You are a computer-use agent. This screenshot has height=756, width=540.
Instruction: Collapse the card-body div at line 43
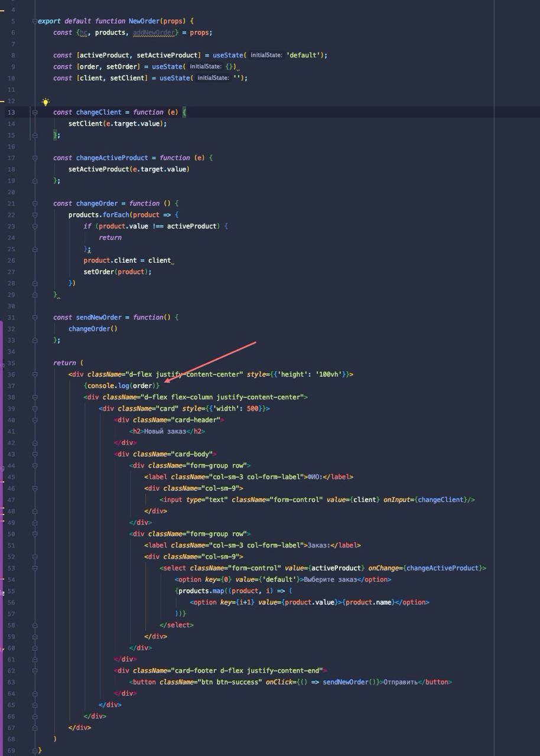(35, 454)
